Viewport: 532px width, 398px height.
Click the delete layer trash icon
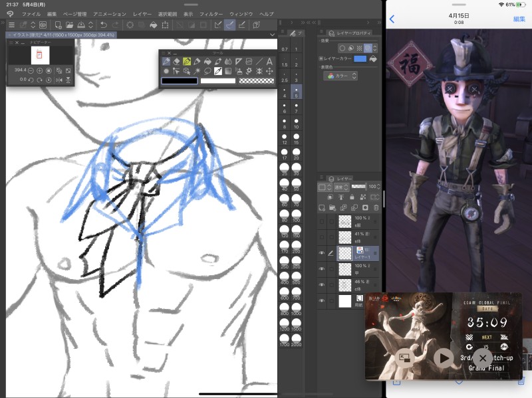(376, 207)
